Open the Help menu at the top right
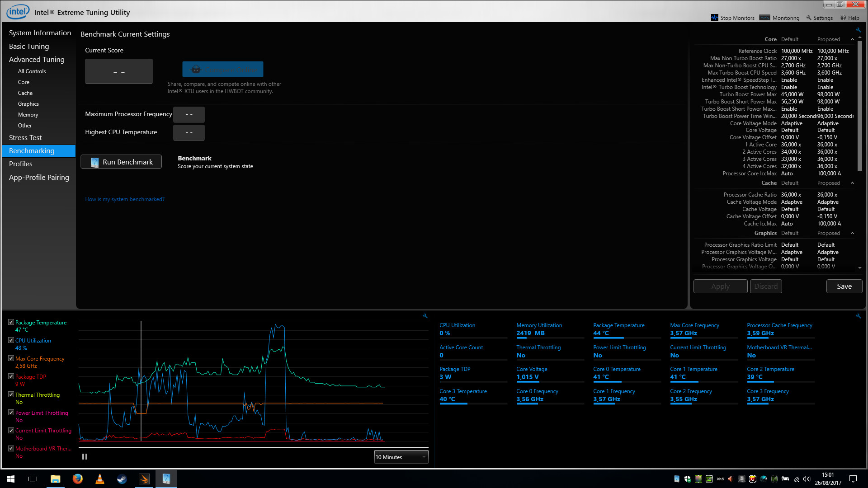 coord(850,18)
